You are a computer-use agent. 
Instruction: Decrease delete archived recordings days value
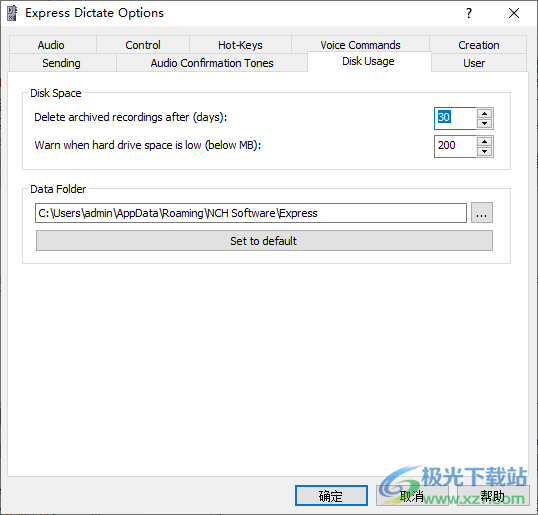(484, 124)
